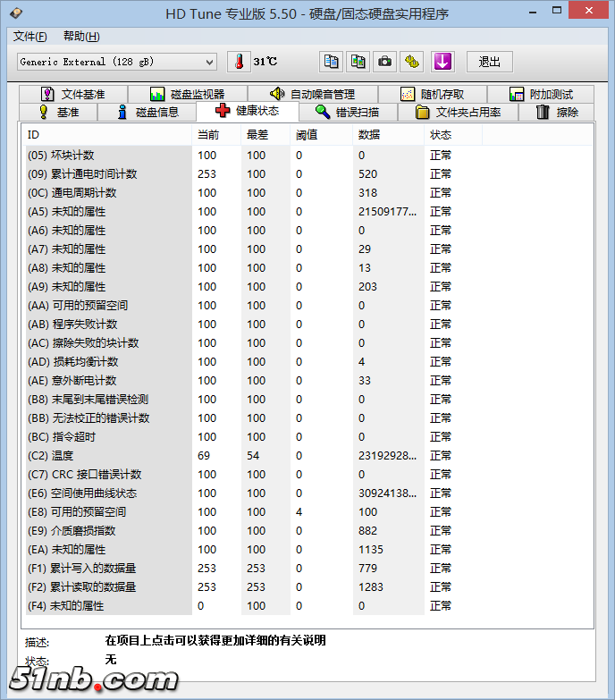Select the (C2) 温度 attribute row
The height and width of the screenshot is (700, 615).
point(107,456)
